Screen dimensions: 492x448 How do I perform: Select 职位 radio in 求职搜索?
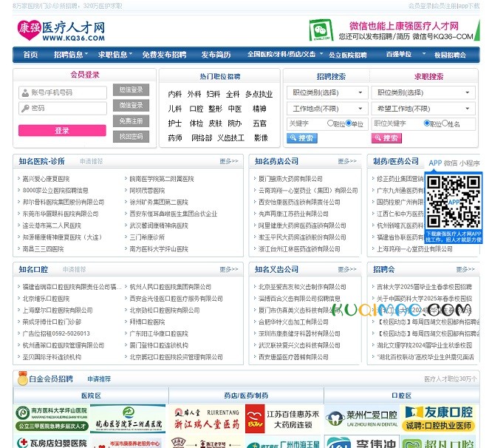[x=426, y=123]
